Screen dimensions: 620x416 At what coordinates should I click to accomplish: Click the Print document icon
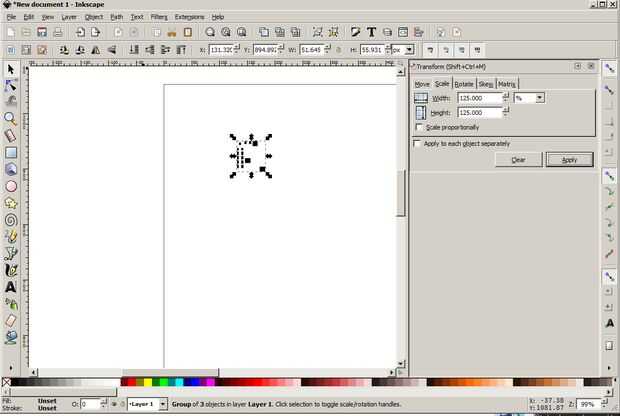pos(58,32)
